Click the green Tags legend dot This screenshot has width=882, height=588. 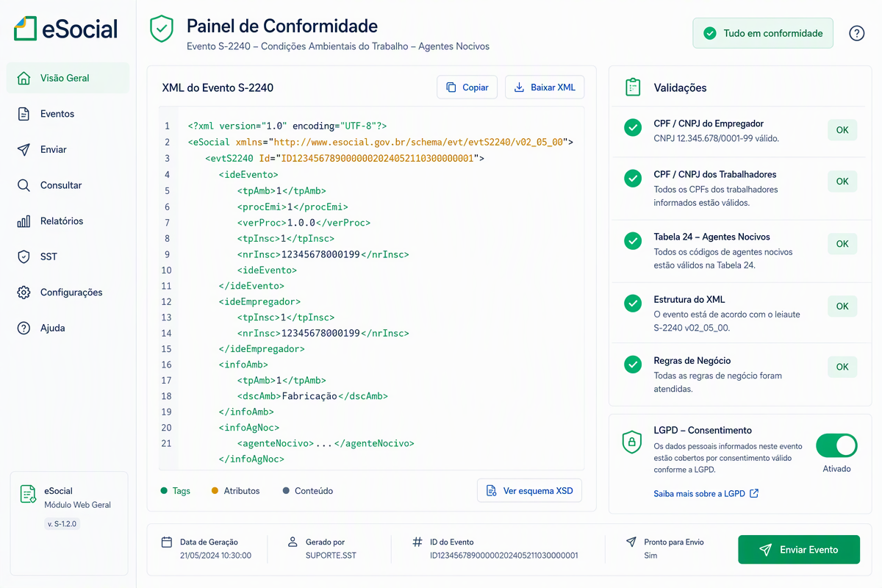163,490
